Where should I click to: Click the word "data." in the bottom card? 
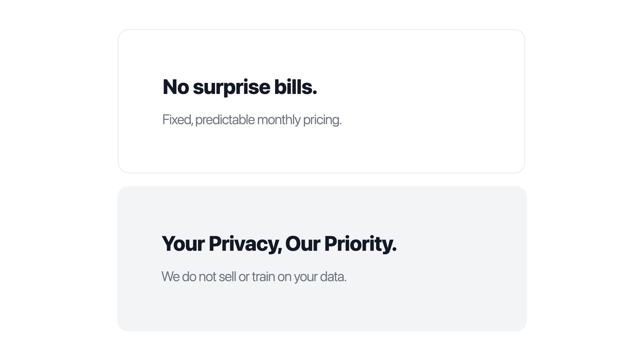[333, 277]
